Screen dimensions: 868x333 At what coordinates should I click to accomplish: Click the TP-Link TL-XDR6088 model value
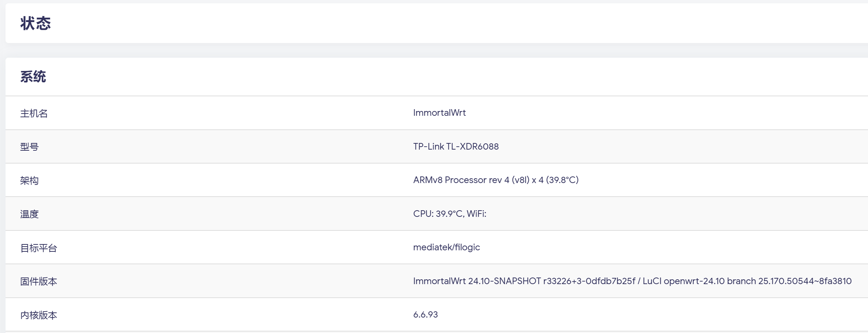(x=456, y=147)
